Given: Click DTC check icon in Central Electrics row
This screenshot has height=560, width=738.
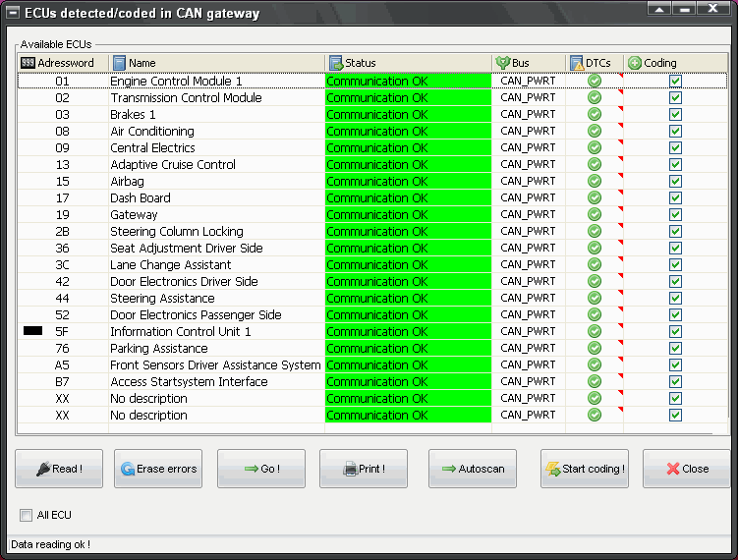Looking at the screenshot, I should click(595, 147).
